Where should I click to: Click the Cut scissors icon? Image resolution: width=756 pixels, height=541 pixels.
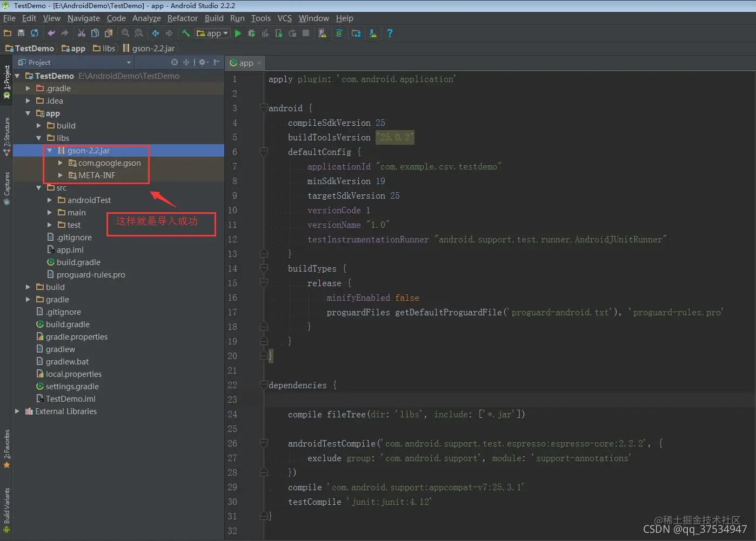82,33
